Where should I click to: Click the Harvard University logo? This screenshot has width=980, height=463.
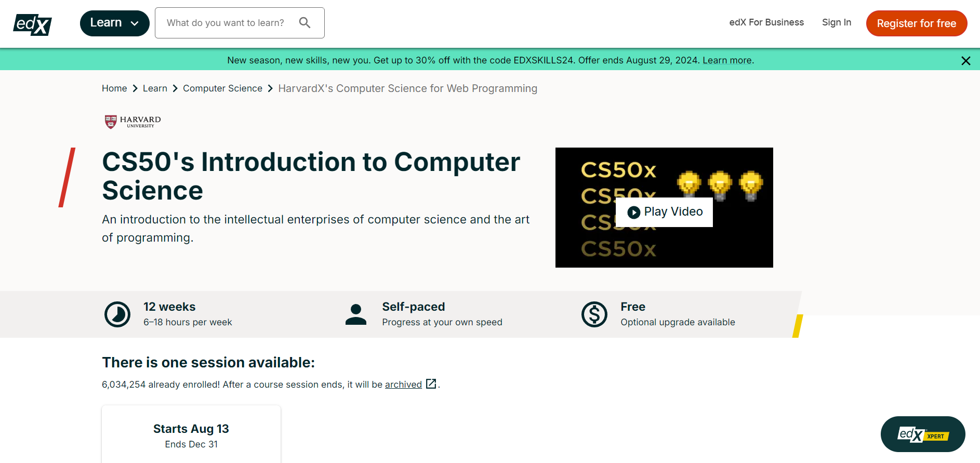point(133,122)
